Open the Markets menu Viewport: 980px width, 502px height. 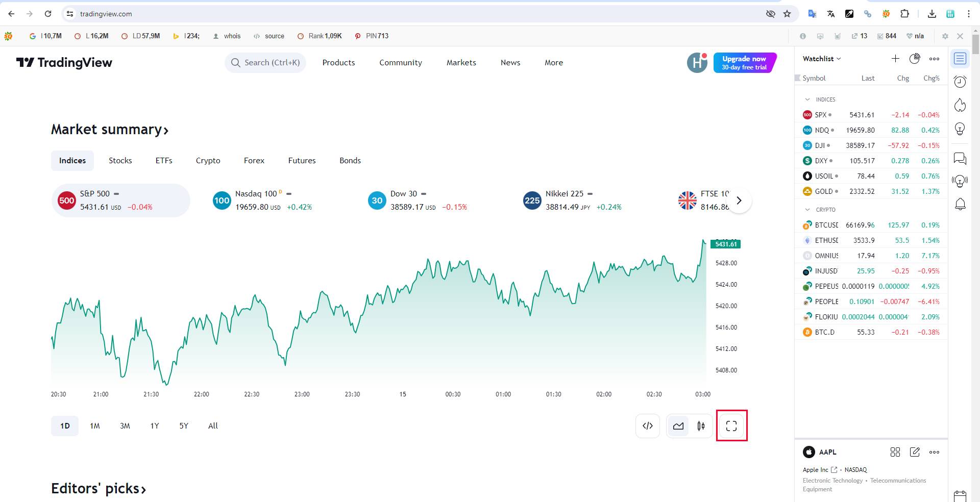pyautogui.click(x=461, y=63)
